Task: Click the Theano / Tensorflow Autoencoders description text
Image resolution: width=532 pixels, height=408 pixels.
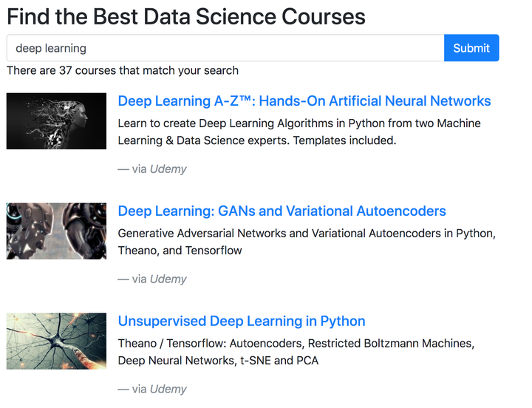Action: point(296,344)
